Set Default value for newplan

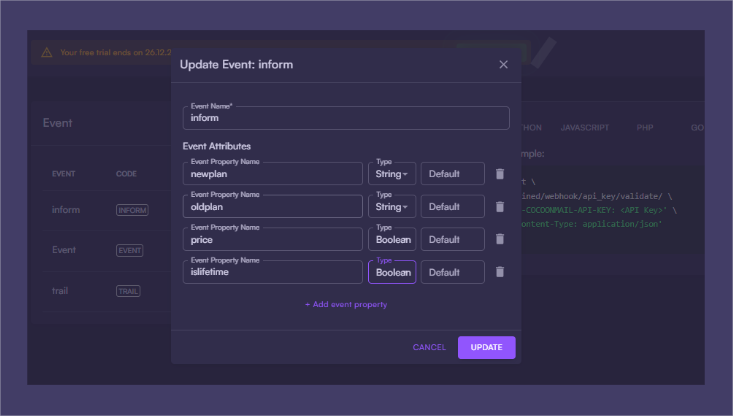click(452, 174)
